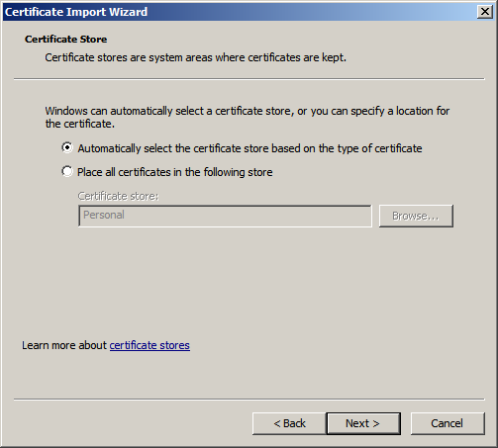Image resolution: width=498 pixels, height=448 pixels.
Task: Open the certificate stores help link
Action: 149,345
